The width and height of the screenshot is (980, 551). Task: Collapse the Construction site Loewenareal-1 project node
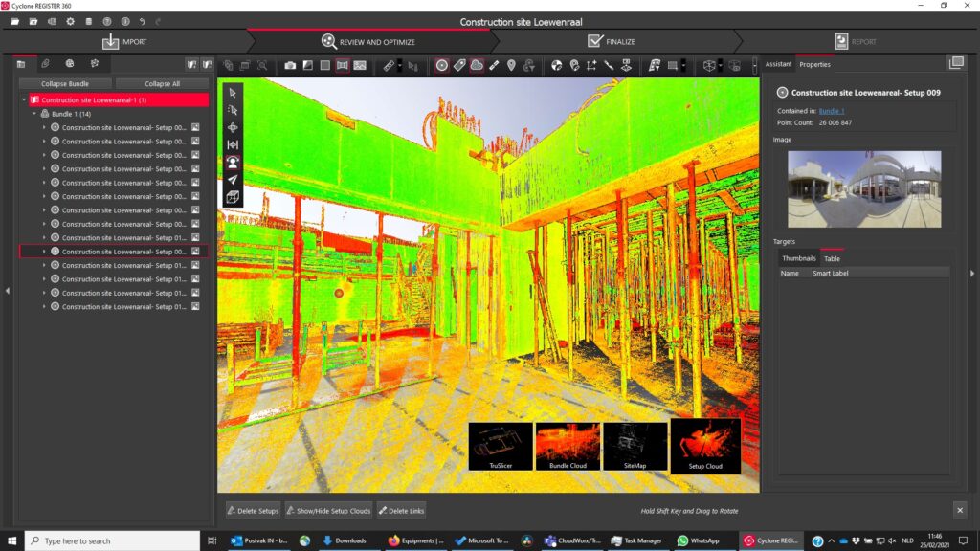24,99
